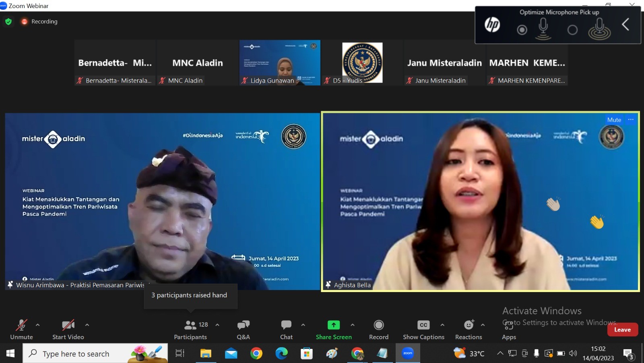This screenshot has height=363, width=644.
Task: Click Wisnu Arimbawa's video panel
Action: pos(162,201)
